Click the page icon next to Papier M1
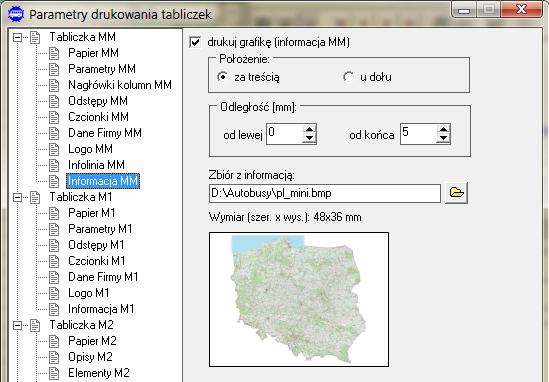The image size is (549, 382). tap(54, 213)
